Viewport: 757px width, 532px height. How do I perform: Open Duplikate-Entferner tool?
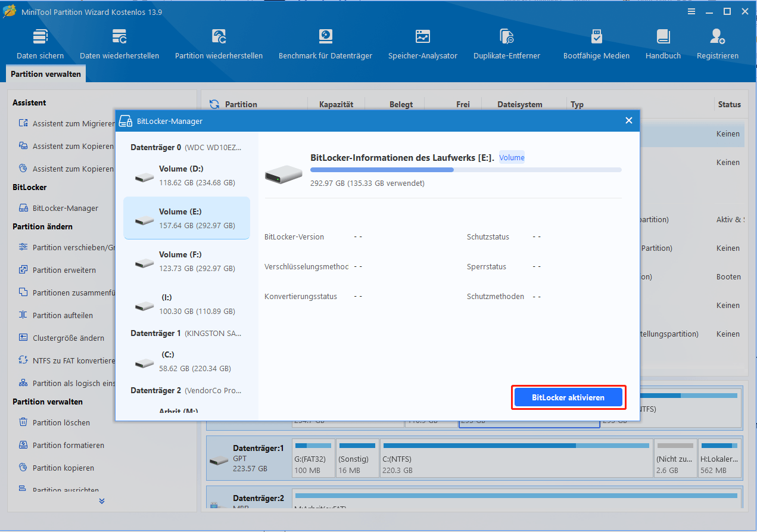pyautogui.click(x=507, y=45)
